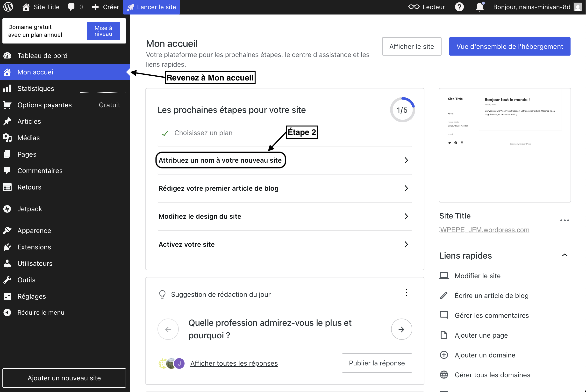Open vertical dots menu for writing suggestion
The width and height of the screenshot is (586, 392).
406,292
